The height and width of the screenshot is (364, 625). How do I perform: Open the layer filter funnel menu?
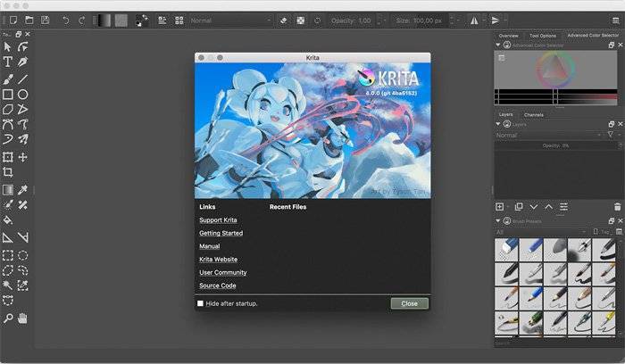click(610, 136)
